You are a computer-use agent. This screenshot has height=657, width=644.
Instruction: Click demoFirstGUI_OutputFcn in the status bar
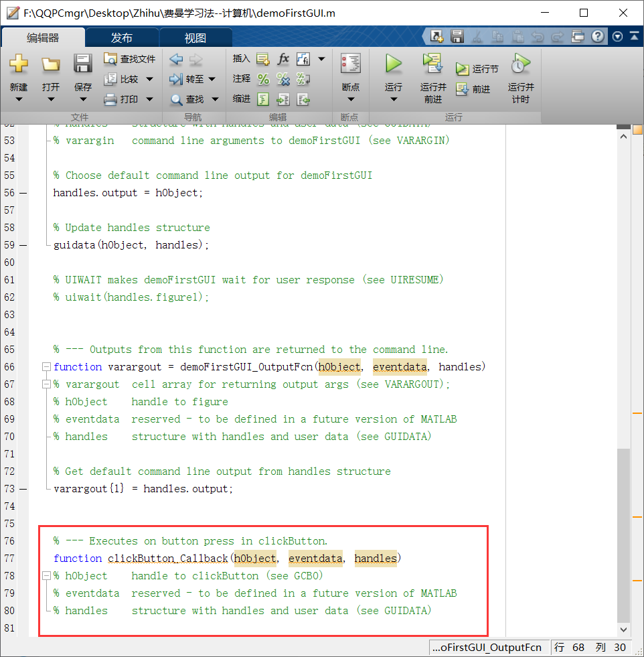[x=489, y=648]
